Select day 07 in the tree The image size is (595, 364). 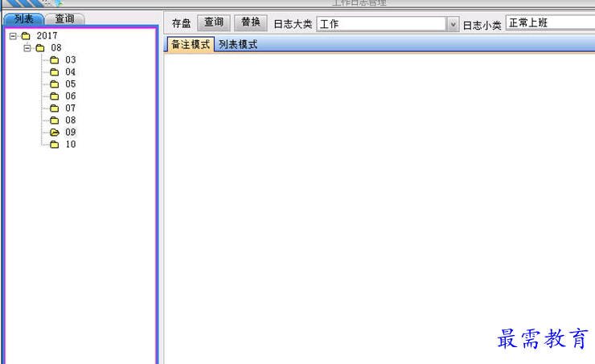pyautogui.click(x=71, y=108)
